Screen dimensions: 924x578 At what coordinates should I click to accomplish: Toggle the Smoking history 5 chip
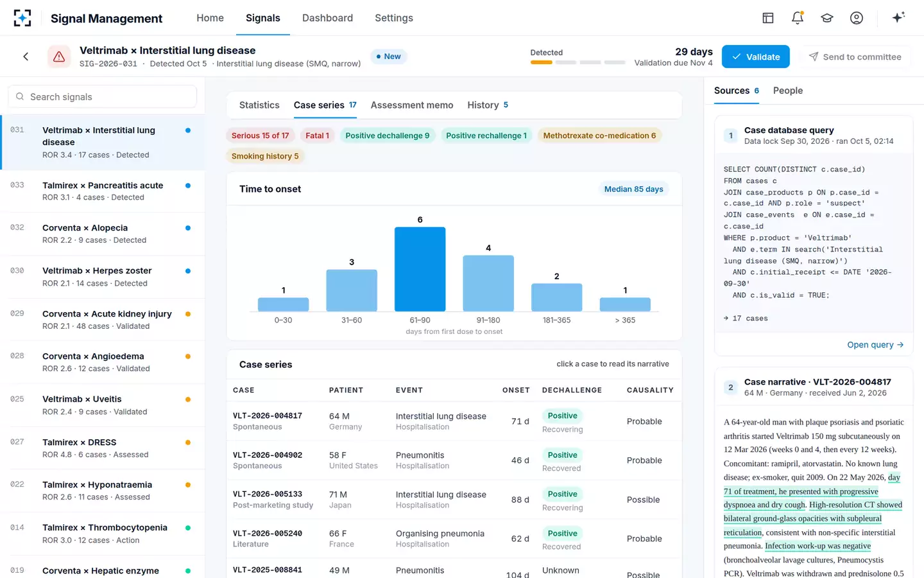coord(265,156)
